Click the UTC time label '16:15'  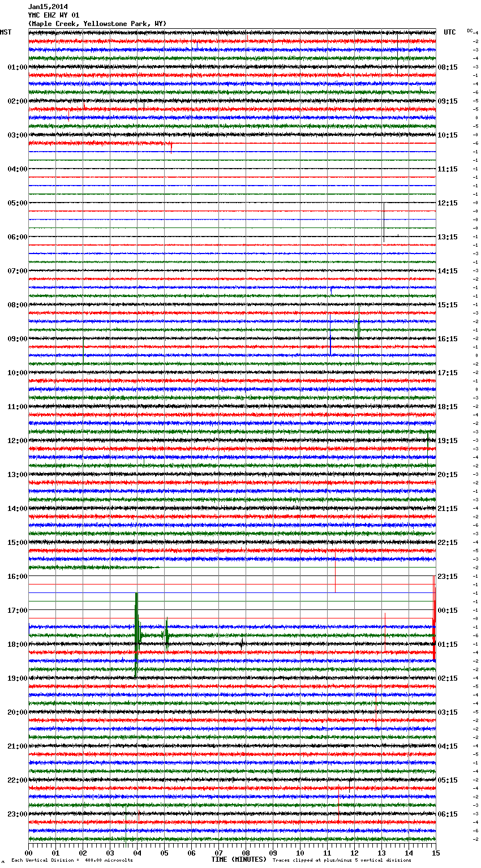click(448, 339)
